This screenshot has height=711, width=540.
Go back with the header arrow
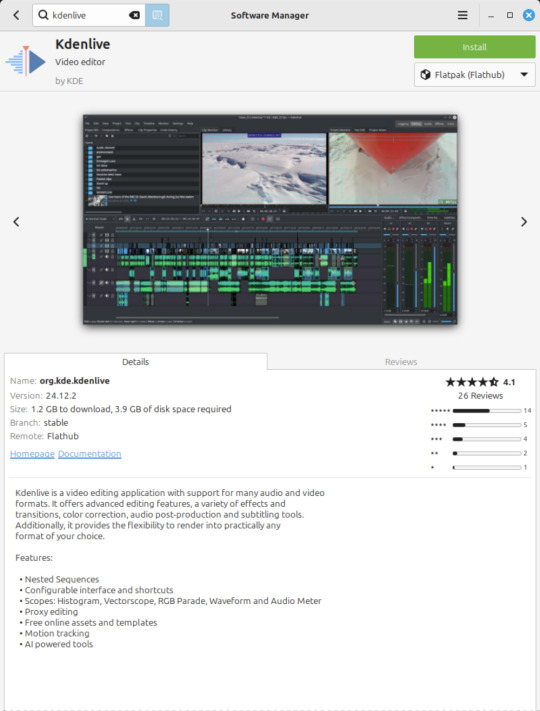[16, 15]
